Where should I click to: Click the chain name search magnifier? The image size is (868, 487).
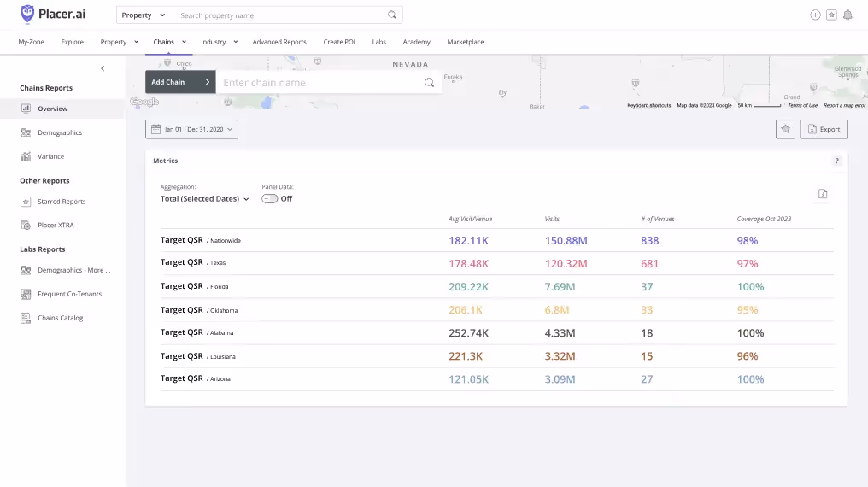429,83
